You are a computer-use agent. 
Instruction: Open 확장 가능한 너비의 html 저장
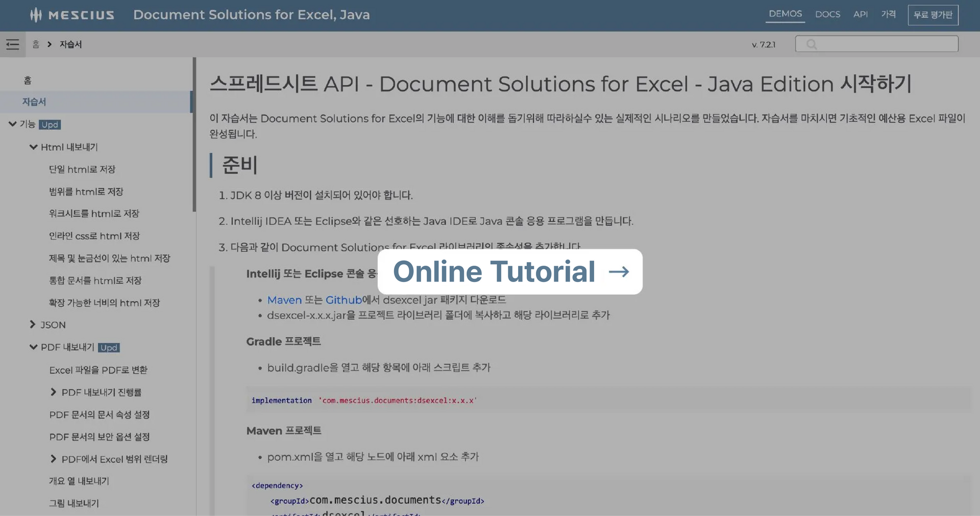[105, 303]
